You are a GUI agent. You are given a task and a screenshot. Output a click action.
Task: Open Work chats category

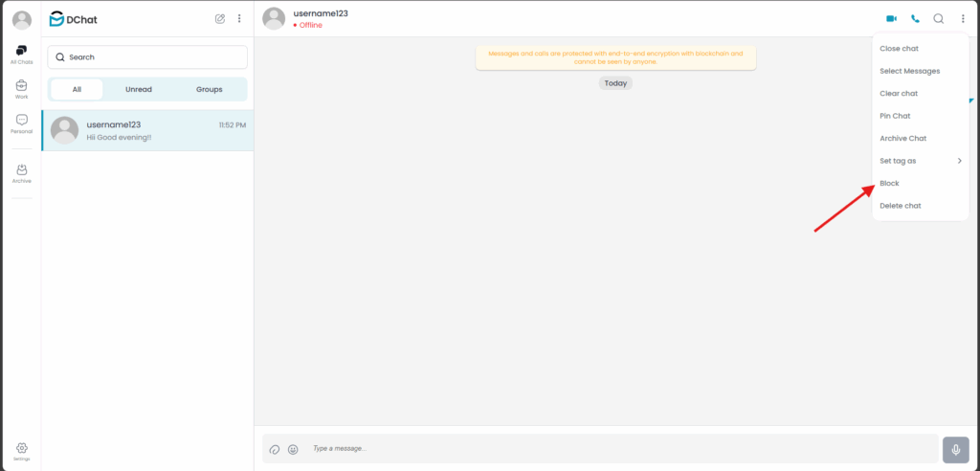pyautogui.click(x=22, y=89)
